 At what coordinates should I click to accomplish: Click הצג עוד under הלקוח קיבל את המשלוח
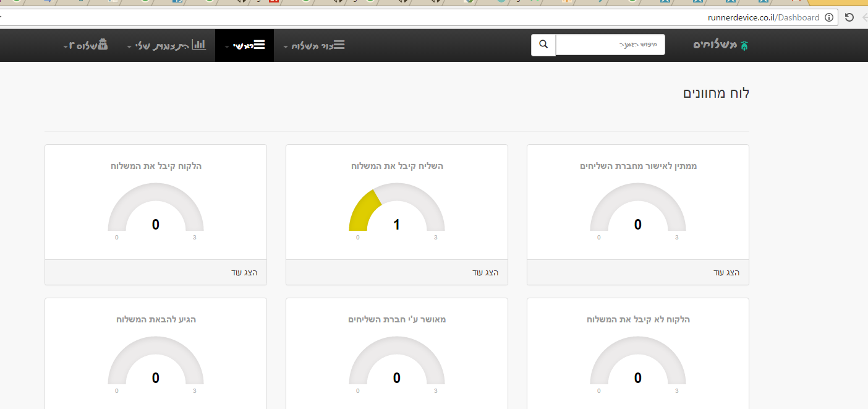[244, 273]
